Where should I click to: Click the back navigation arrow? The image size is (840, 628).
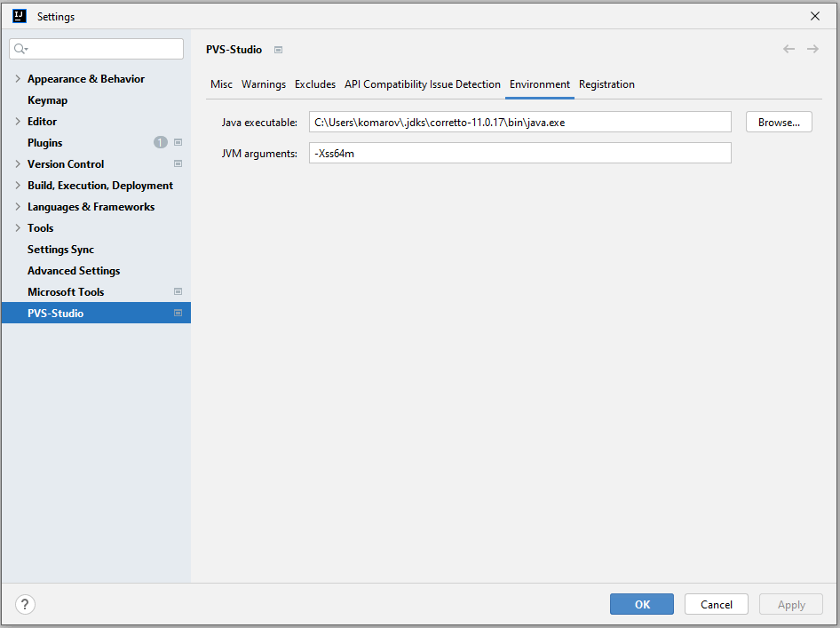(x=788, y=49)
